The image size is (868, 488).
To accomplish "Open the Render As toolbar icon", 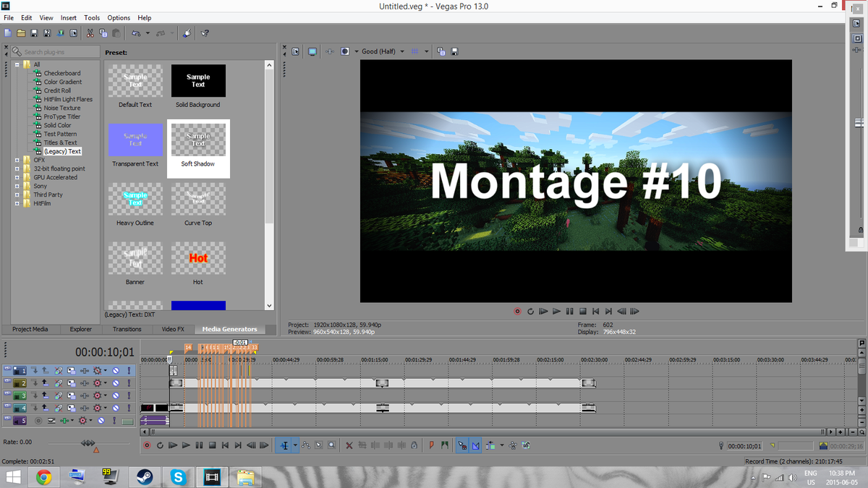I will point(60,33).
